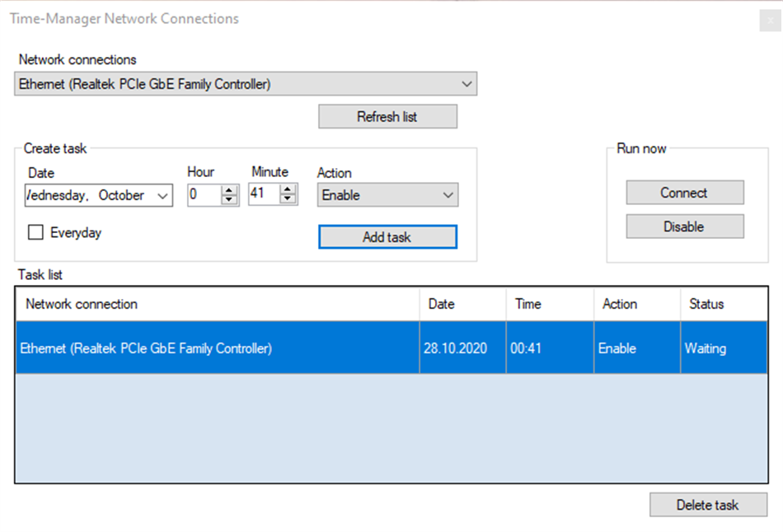
Task: Close the Time-Manager window
Action: (768, 21)
